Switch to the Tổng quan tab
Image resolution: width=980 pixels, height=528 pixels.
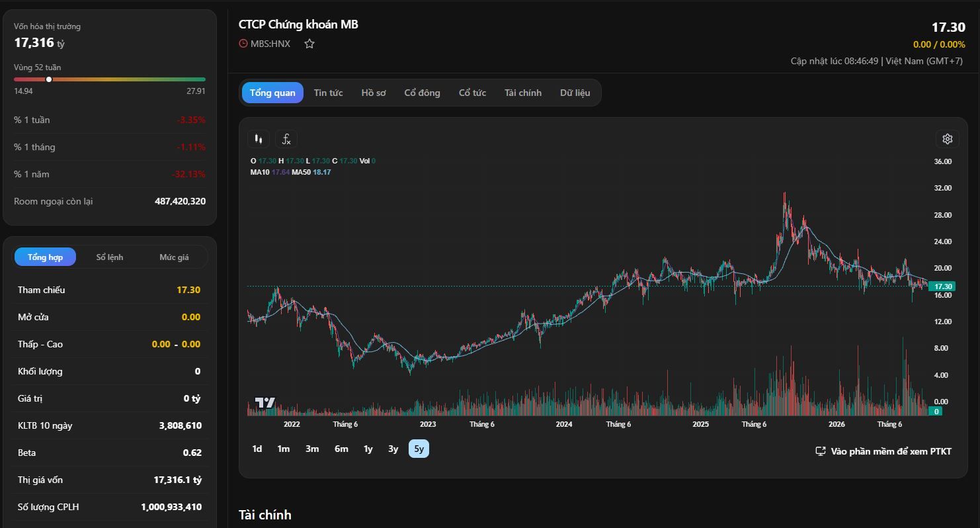point(272,93)
